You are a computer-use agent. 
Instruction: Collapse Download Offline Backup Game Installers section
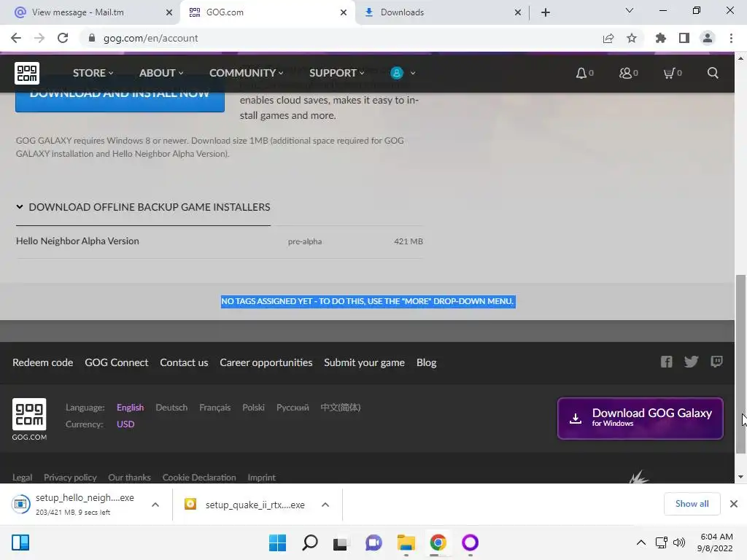click(143, 207)
